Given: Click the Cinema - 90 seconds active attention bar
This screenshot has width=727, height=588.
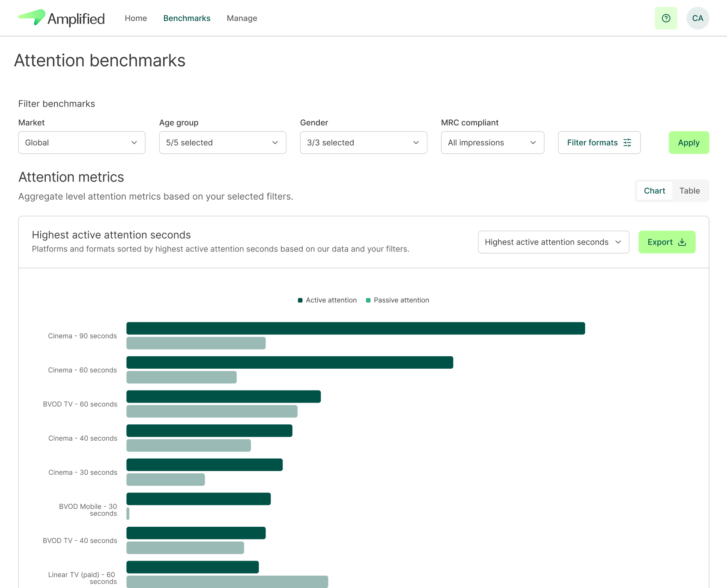Looking at the screenshot, I should [355, 328].
